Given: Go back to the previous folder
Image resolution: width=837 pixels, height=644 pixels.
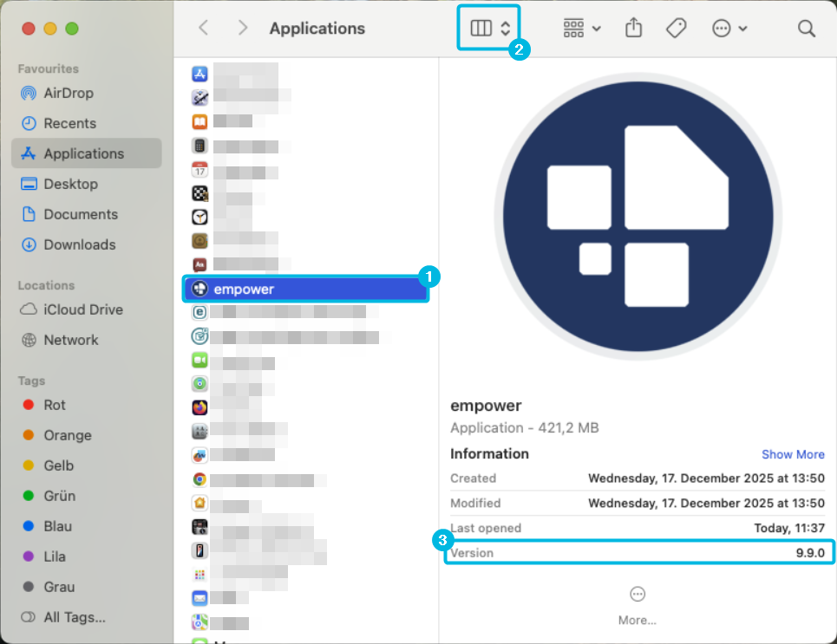Looking at the screenshot, I should [x=203, y=28].
